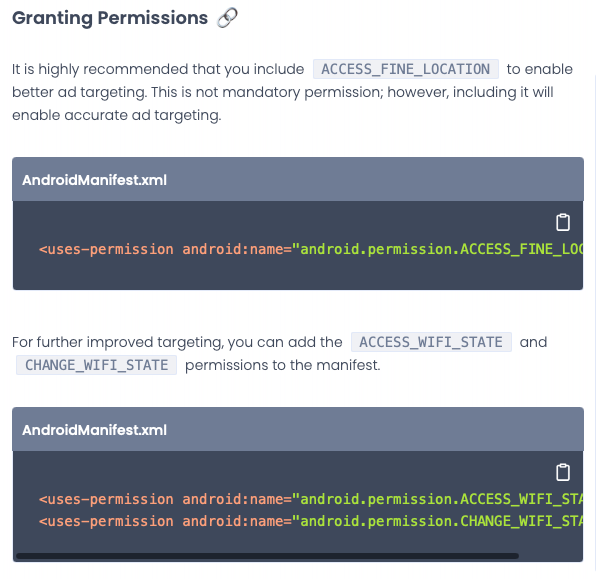Viewport: 596px width, 579px height.
Task: Click the android.permission.CHANGE_WIFI_STA string value
Action: tap(437, 521)
